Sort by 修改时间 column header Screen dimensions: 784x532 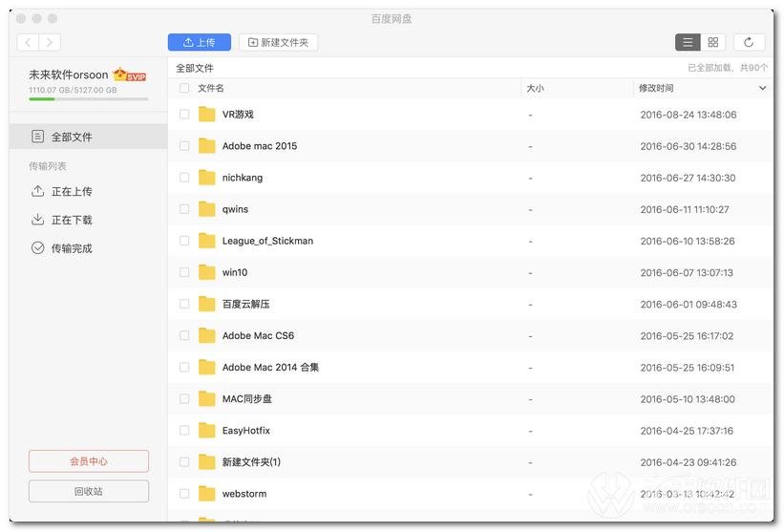pyautogui.click(x=656, y=88)
